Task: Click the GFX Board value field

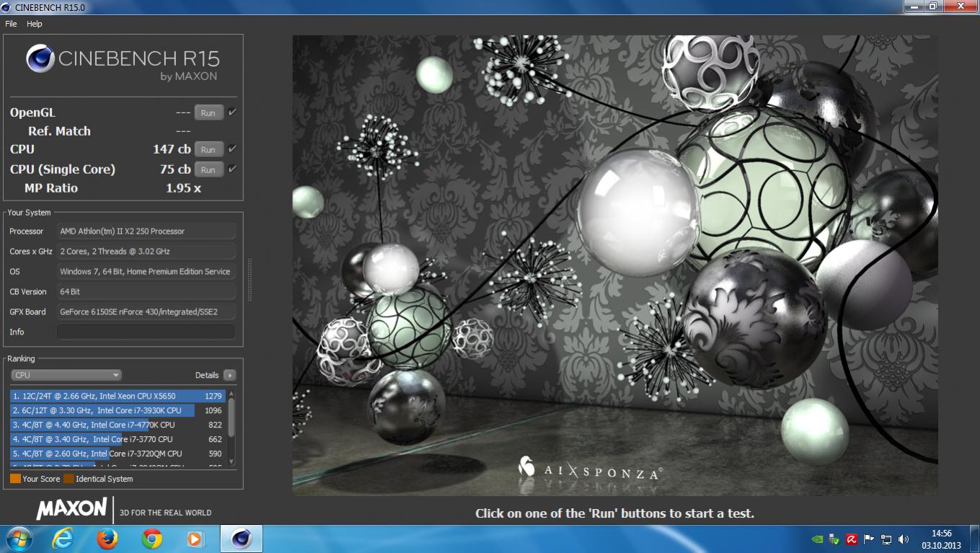Action: coord(146,311)
